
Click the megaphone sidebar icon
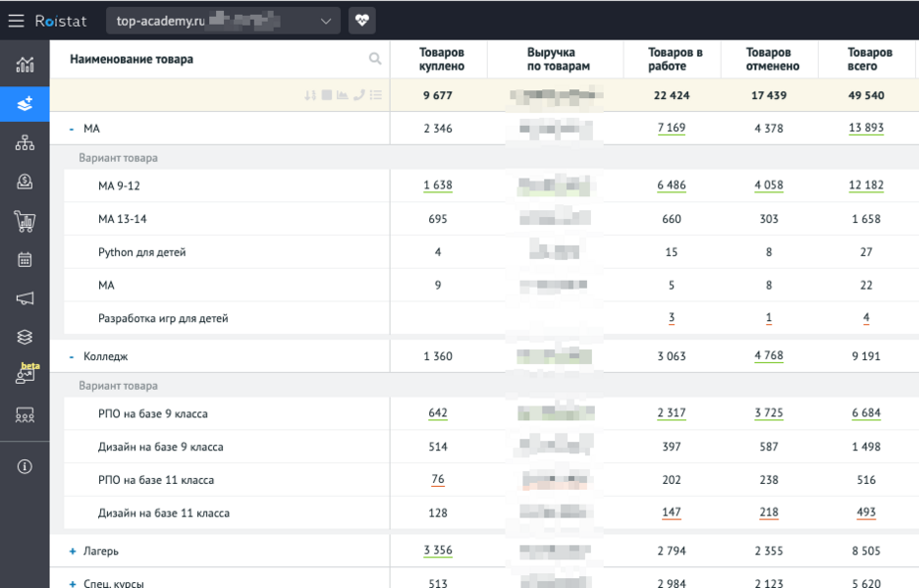tap(25, 298)
